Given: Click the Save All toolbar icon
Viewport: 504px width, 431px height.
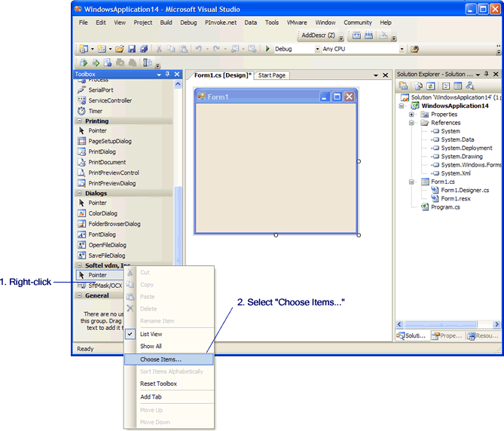Looking at the screenshot, I should 144,49.
